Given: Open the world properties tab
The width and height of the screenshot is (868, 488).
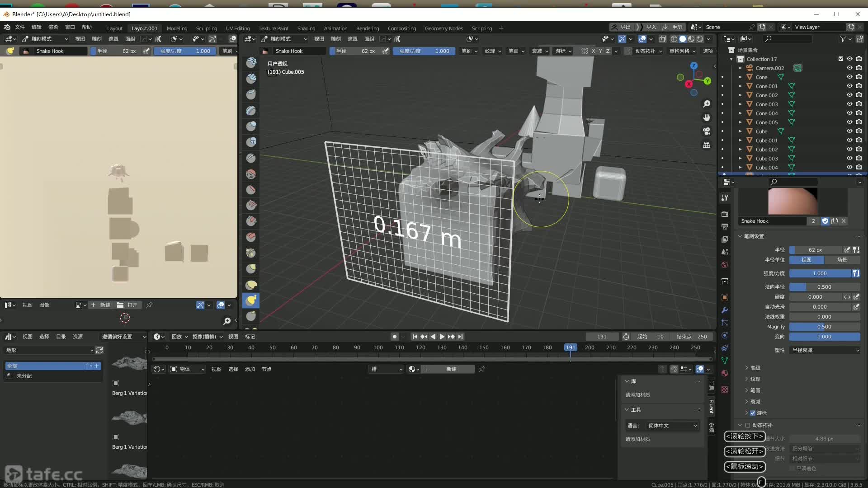Looking at the screenshot, I should coord(725,265).
